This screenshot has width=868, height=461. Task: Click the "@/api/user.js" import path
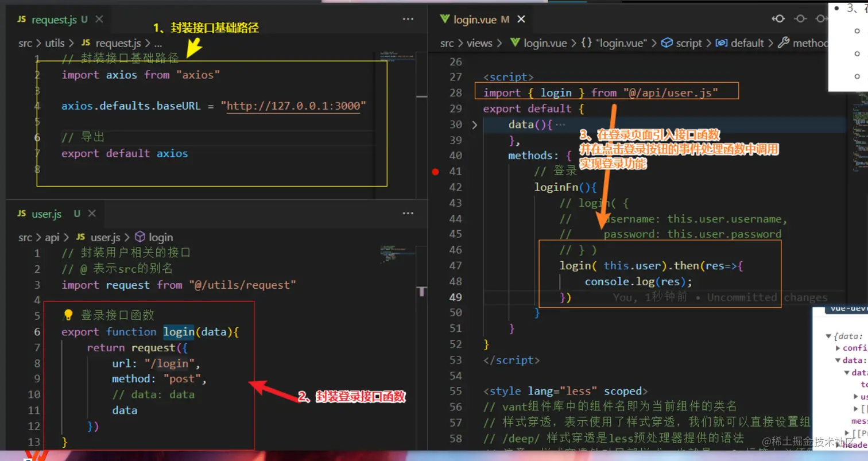pyautogui.click(x=671, y=93)
